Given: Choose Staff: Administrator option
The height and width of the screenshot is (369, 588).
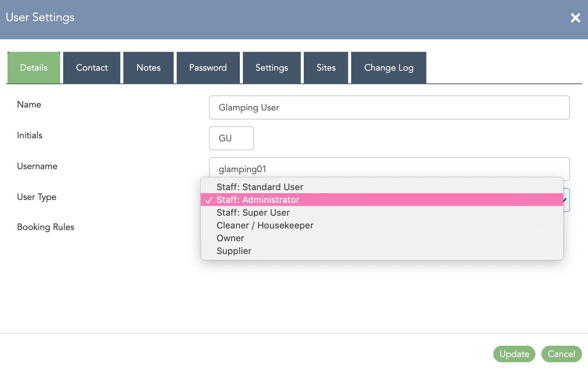Looking at the screenshot, I should click(x=382, y=200).
